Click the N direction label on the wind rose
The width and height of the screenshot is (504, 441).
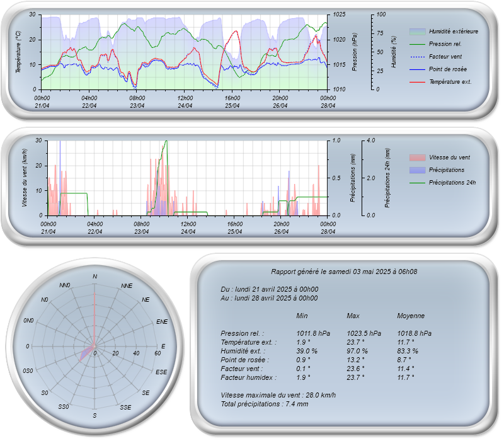coord(95,277)
